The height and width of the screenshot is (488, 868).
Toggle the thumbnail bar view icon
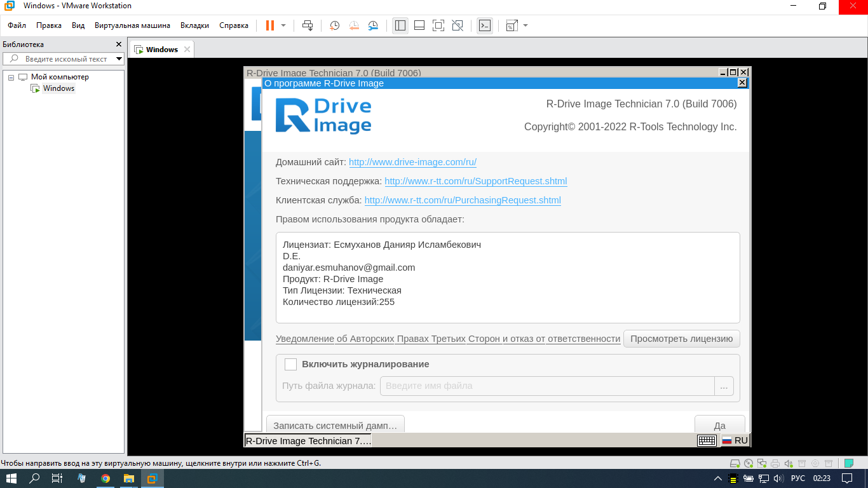[x=419, y=25]
